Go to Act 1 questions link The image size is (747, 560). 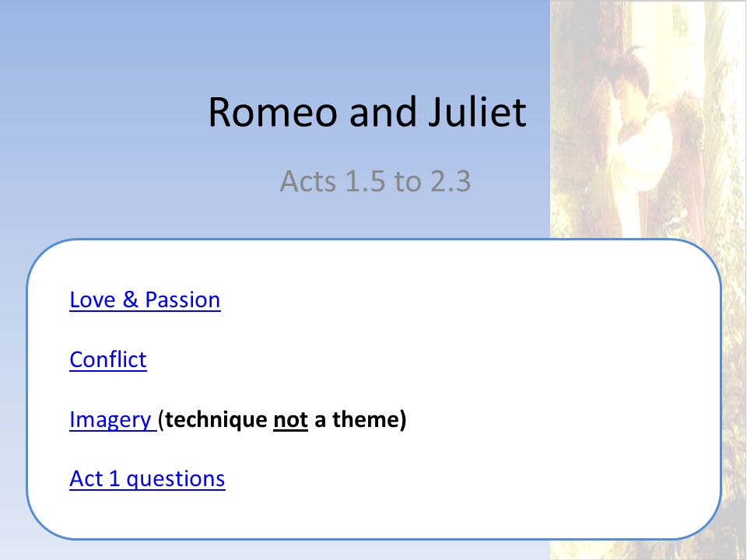tap(147, 478)
